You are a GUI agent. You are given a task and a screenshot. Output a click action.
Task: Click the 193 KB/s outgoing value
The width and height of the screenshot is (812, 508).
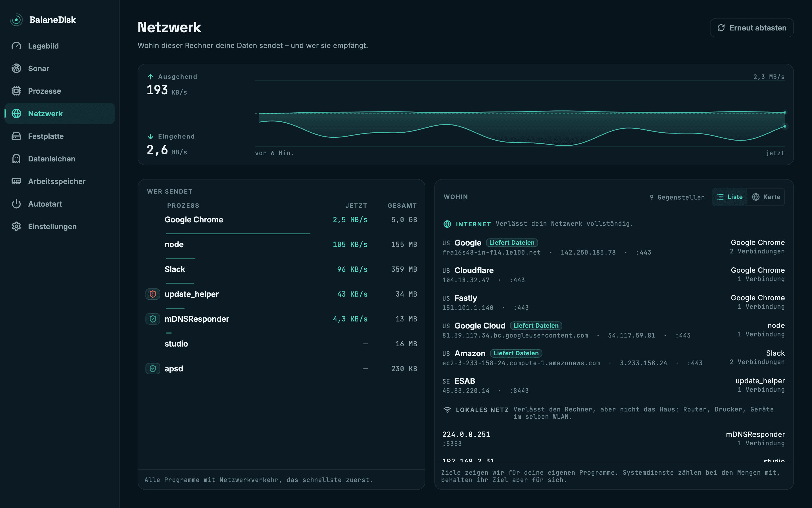click(167, 90)
